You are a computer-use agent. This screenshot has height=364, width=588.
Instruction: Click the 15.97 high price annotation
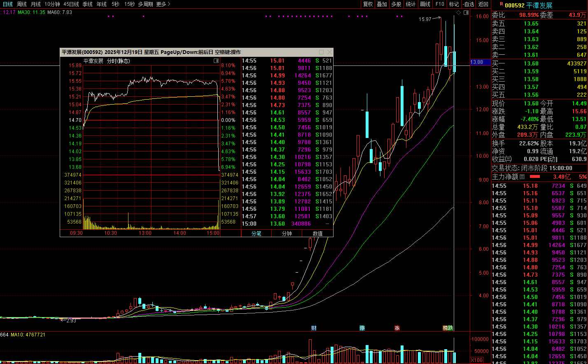[425, 19]
